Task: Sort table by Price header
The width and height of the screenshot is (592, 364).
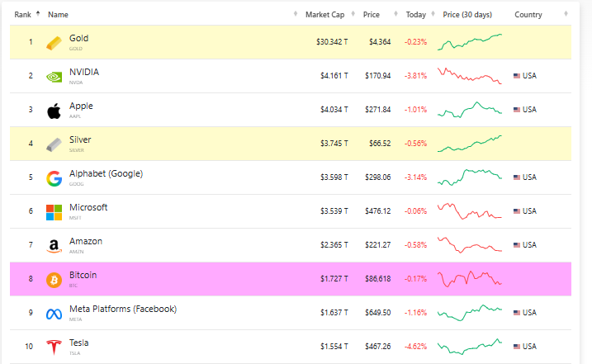Action: 372,14
